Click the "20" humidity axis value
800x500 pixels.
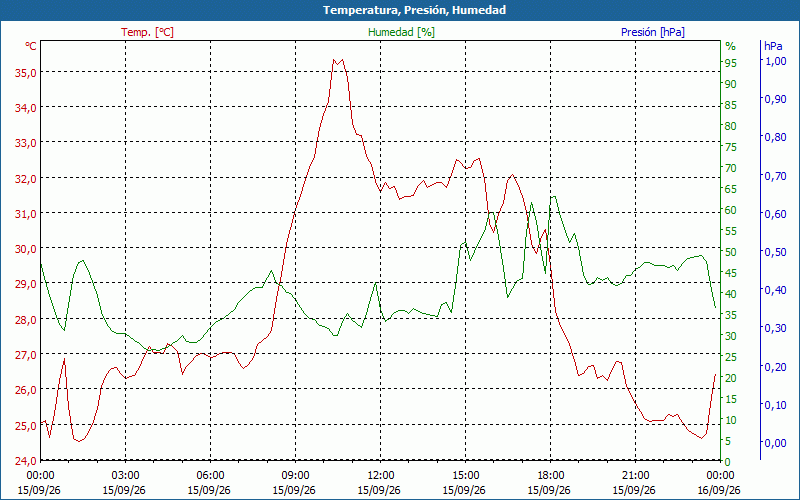[x=731, y=378]
